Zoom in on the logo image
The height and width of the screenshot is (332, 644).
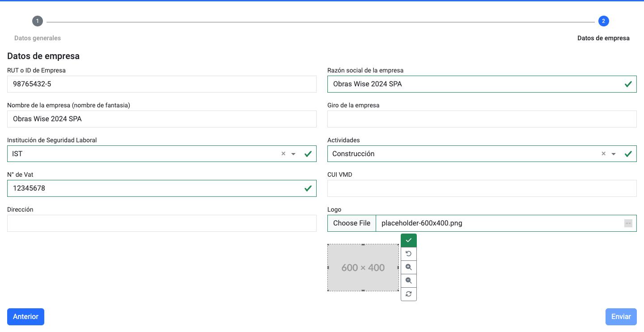click(x=408, y=267)
